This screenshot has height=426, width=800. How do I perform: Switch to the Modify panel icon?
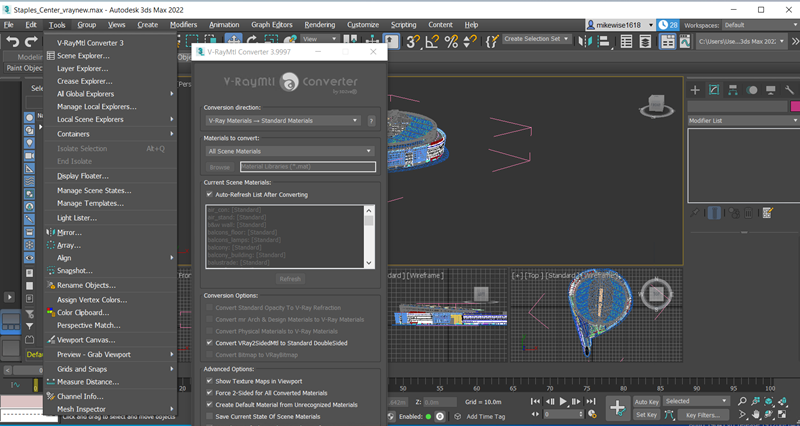click(x=716, y=90)
